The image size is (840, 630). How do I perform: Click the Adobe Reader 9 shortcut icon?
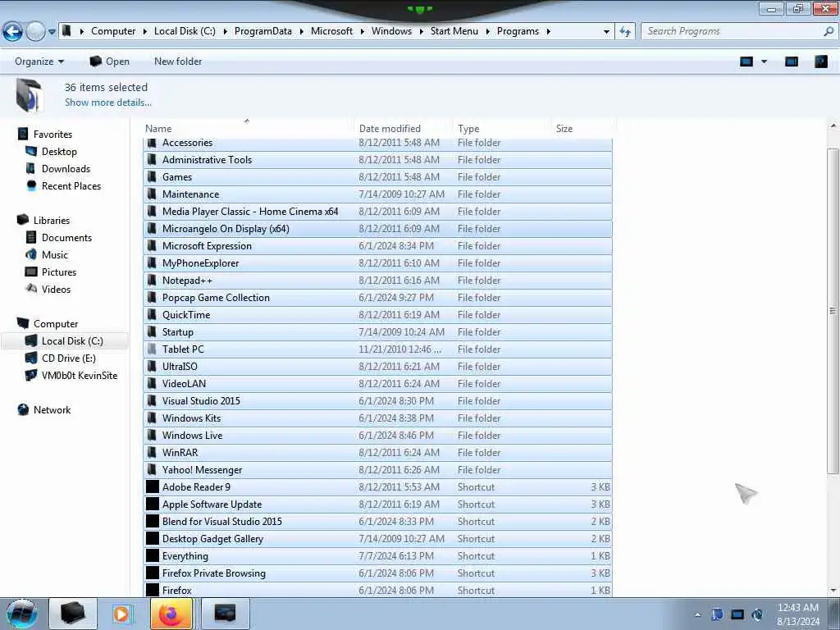[153, 486]
